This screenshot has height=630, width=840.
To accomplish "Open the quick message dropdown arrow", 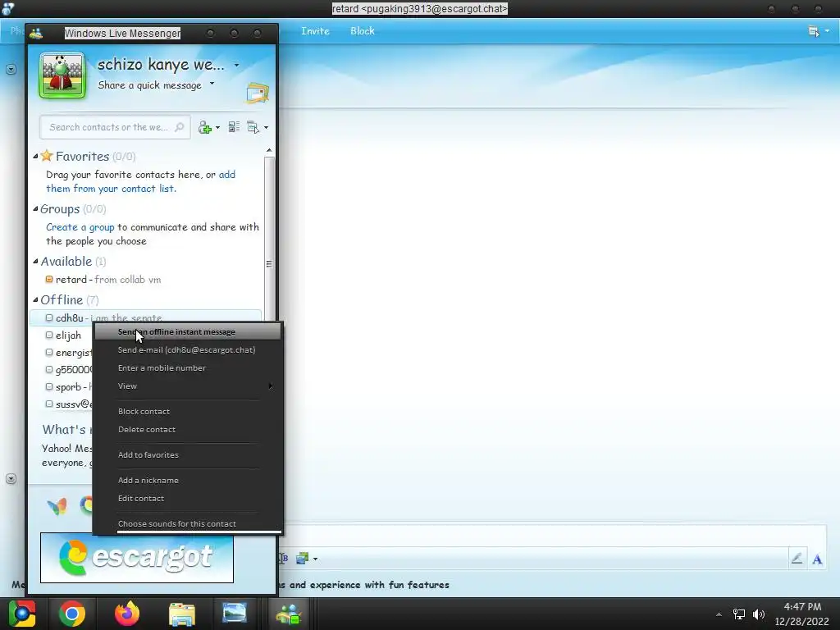I will tap(212, 84).
